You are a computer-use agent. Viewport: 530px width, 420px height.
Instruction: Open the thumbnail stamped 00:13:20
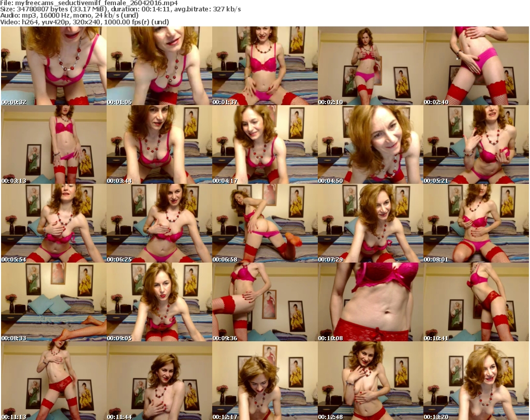(476, 381)
